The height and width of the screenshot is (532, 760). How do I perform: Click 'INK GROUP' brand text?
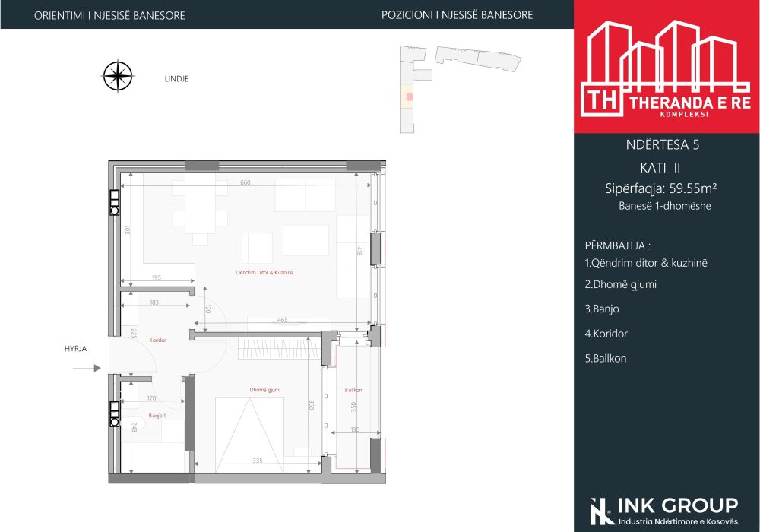pyautogui.click(x=678, y=506)
